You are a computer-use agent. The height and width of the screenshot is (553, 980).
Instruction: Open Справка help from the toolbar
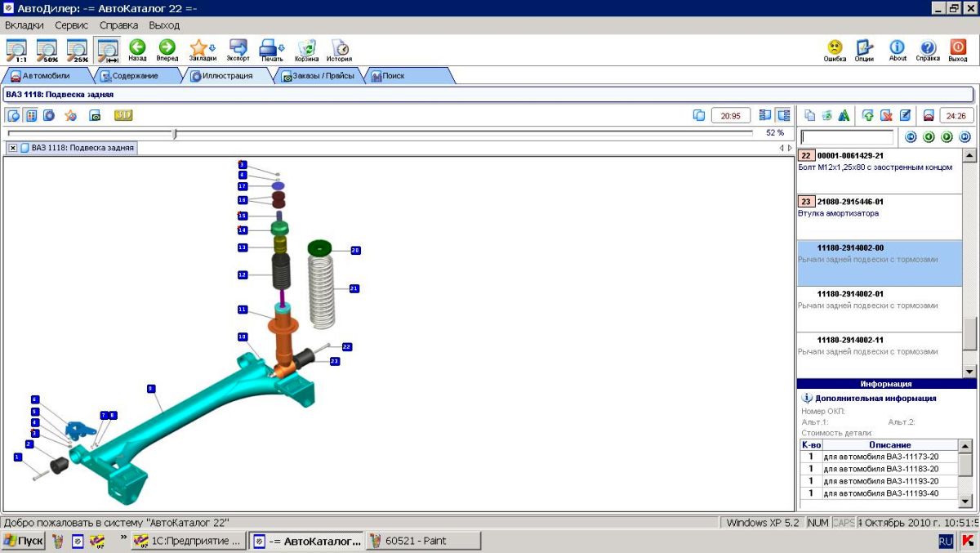928,50
